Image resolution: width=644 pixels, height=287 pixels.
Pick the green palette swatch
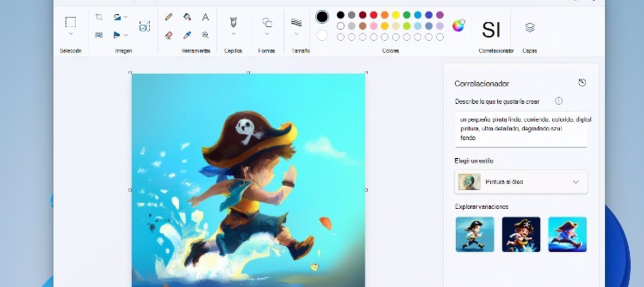click(407, 15)
